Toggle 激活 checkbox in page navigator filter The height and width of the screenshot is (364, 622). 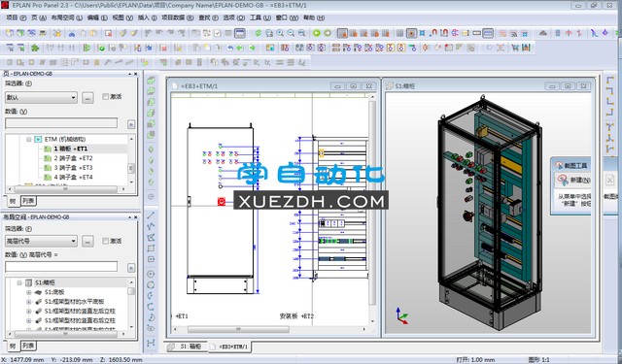105,97
